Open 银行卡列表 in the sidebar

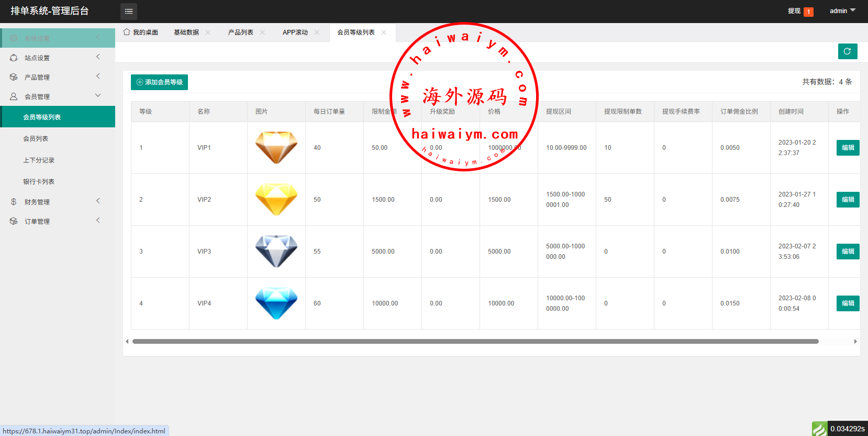point(39,182)
